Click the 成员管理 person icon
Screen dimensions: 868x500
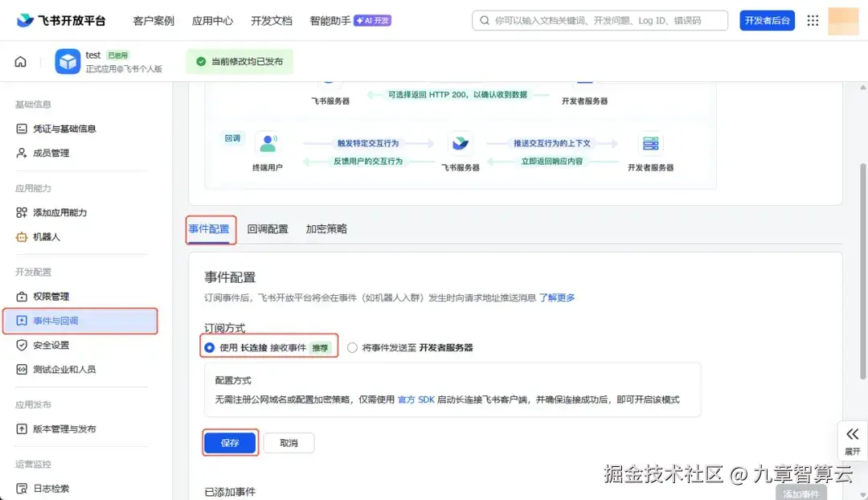(22, 153)
